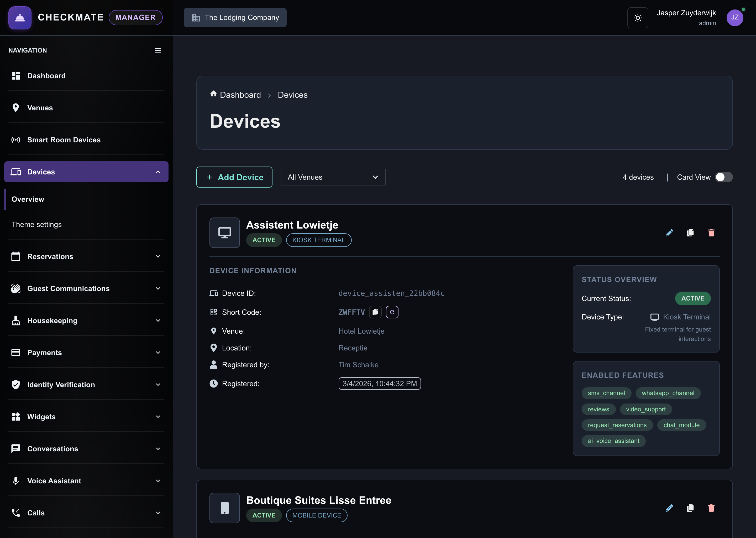This screenshot has height=538, width=756.
Task: Toggle the Card View switch
Action: click(723, 177)
